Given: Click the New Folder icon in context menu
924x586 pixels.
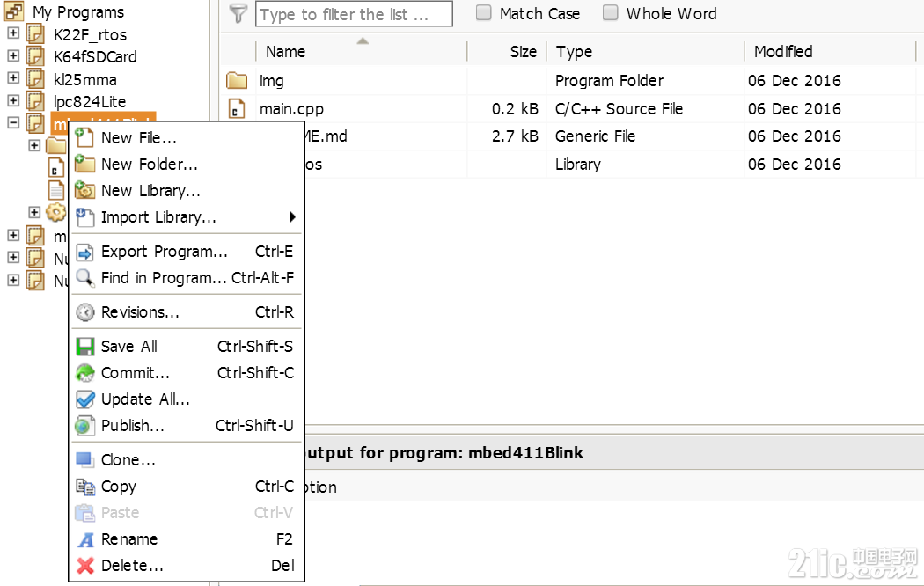Looking at the screenshot, I should coord(84,164).
